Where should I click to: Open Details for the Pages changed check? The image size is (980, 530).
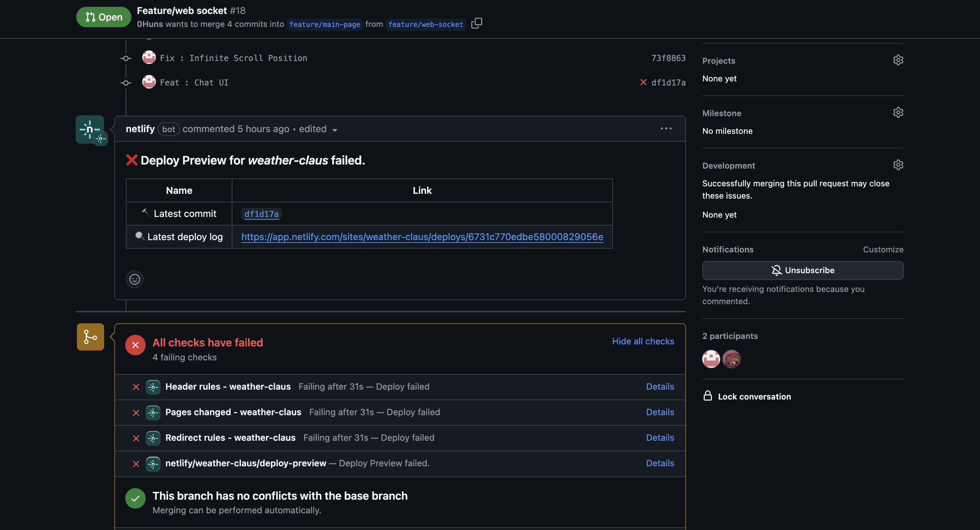pos(660,412)
